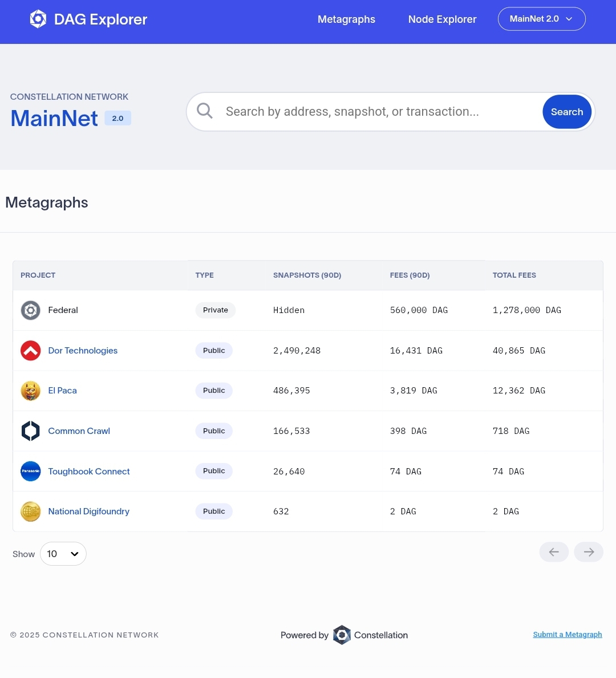The height and width of the screenshot is (678, 616).
Task: Click the Public badge in Toughbook Connect row
Action: tap(214, 471)
